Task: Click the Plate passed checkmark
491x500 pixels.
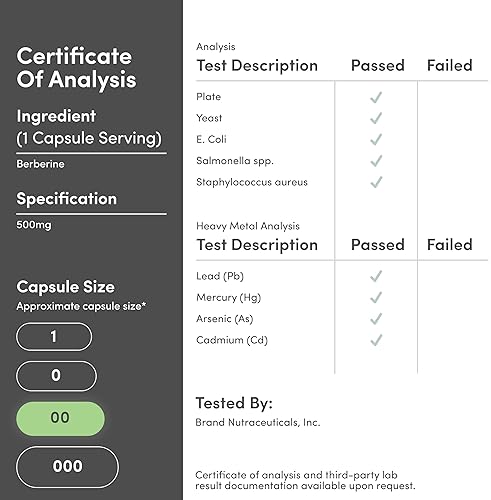Action: pos(376,97)
